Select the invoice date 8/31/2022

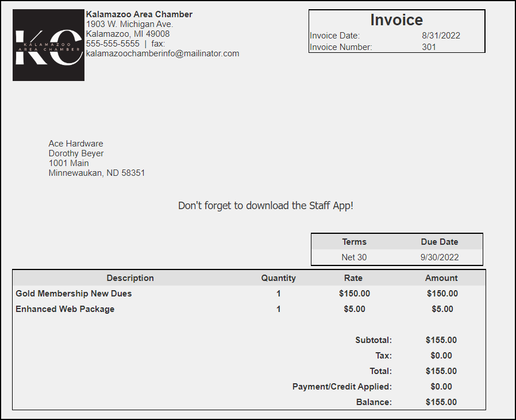click(441, 36)
